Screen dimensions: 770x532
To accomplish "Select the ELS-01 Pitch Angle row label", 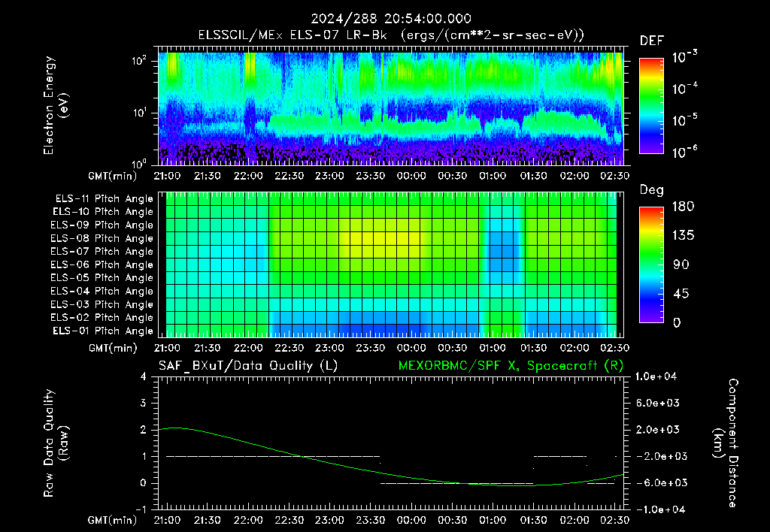I will click(x=103, y=331).
